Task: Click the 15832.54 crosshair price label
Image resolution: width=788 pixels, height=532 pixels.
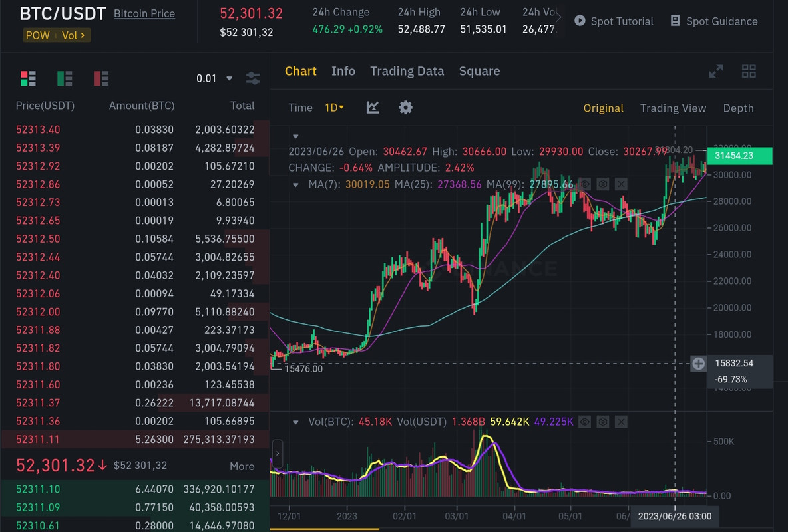Action: 734,363
